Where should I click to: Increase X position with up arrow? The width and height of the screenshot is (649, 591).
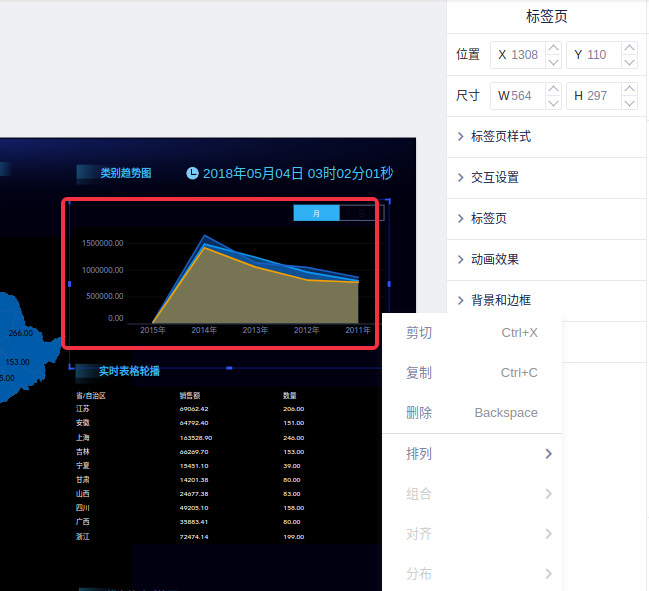(553, 48)
